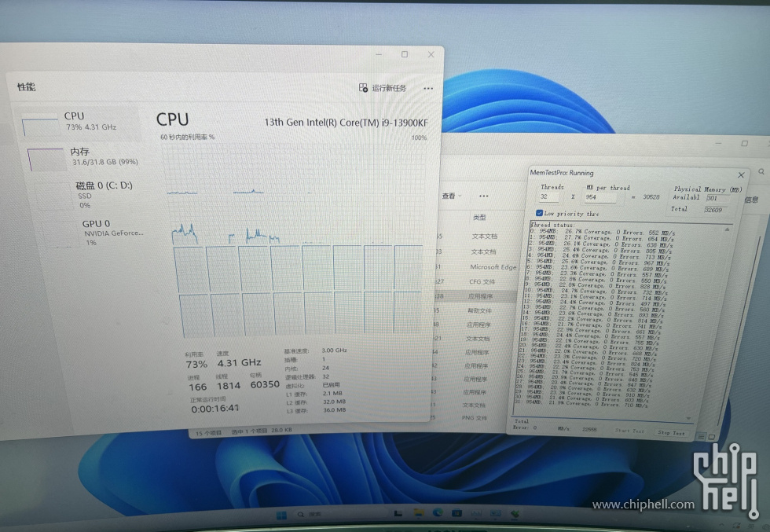Click the 1814 thread count value
Screen dimensions: 770x532
click(229, 386)
